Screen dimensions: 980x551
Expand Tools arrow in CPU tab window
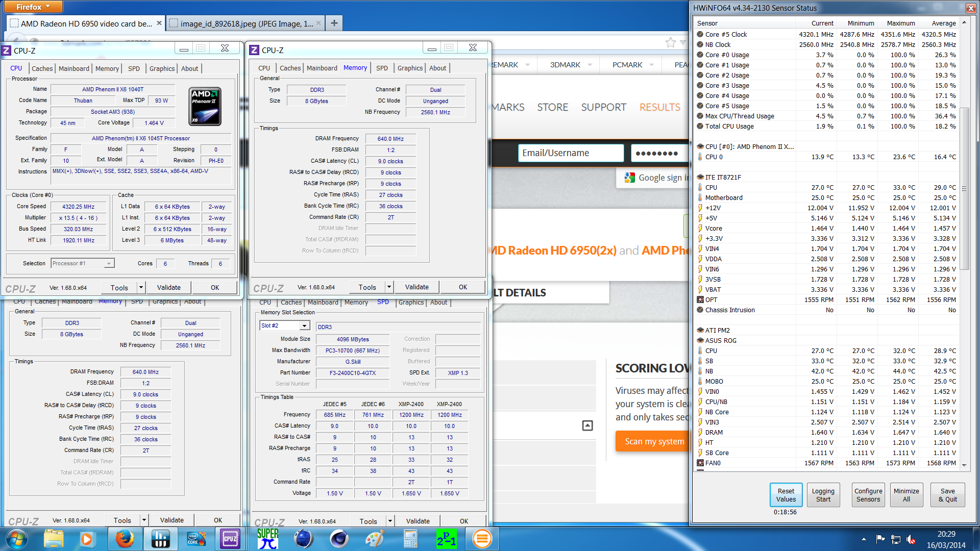(141, 287)
